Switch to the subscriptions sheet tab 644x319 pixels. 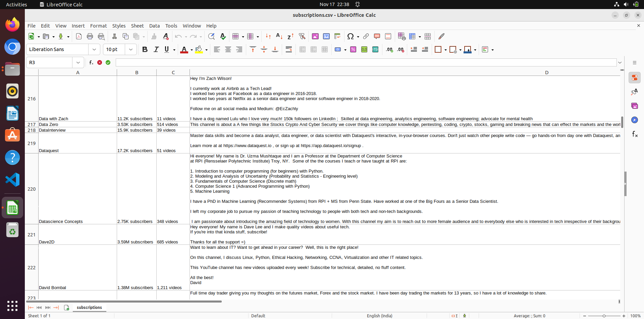click(89, 307)
